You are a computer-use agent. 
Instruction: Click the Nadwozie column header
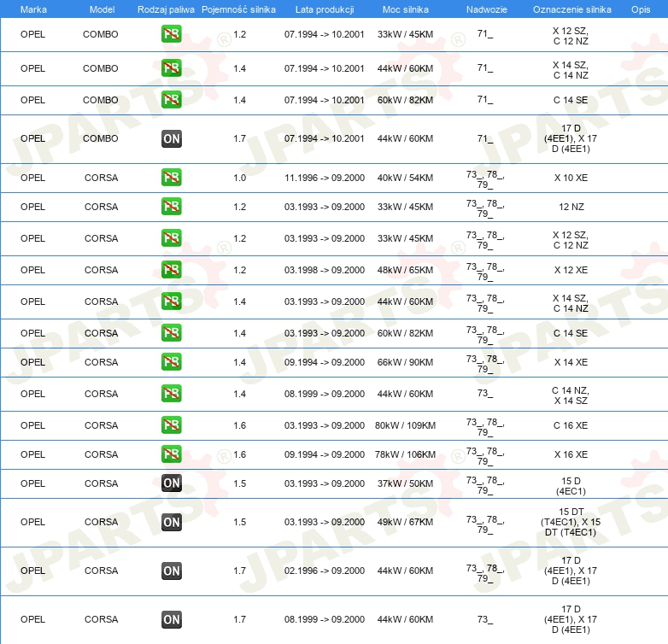click(x=487, y=9)
